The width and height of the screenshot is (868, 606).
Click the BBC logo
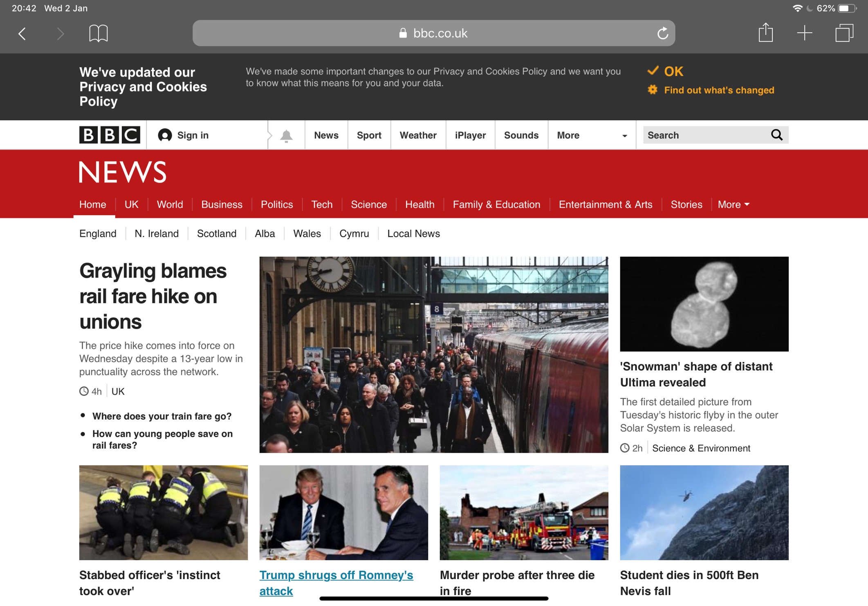click(110, 135)
